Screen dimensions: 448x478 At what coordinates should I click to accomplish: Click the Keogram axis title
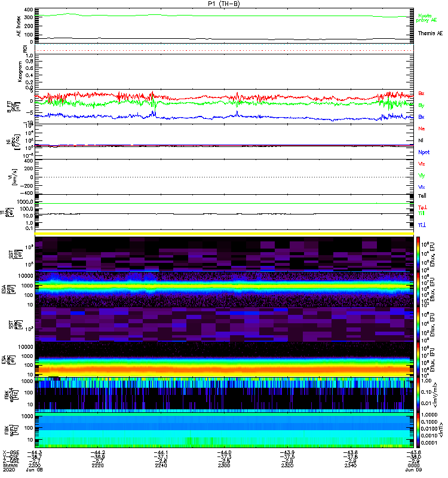point(20,71)
